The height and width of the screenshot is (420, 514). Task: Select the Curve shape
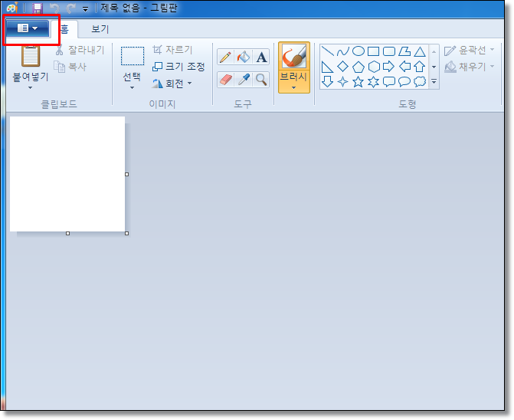[x=343, y=51]
